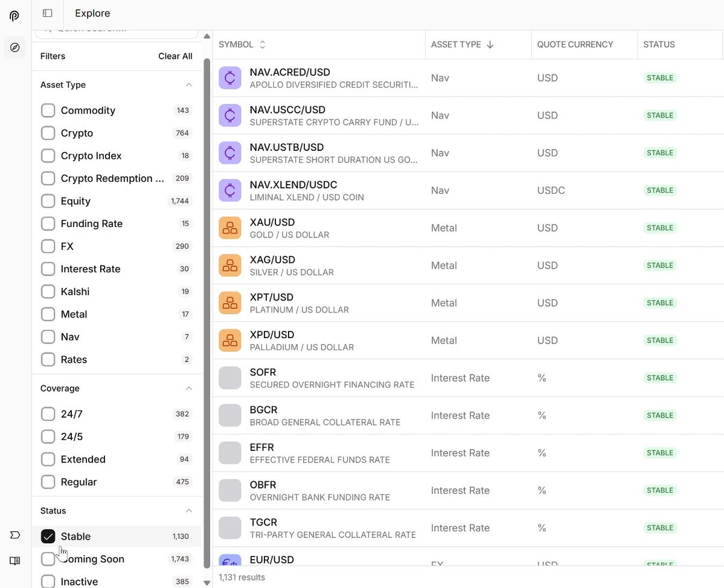Click the scroll up arrow of filter panel
This screenshot has height=588, width=724.
(207, 36)
